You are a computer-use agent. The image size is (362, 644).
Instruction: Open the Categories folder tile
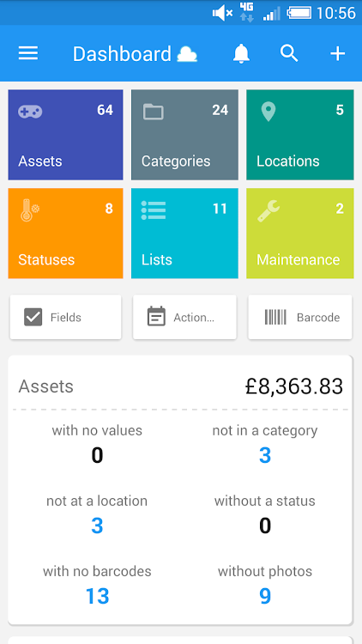[184, 135]
